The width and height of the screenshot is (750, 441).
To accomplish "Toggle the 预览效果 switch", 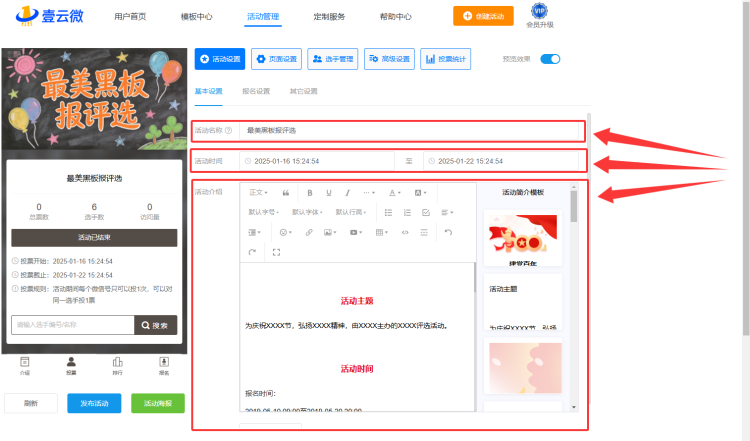I will (x=550, y=59).
